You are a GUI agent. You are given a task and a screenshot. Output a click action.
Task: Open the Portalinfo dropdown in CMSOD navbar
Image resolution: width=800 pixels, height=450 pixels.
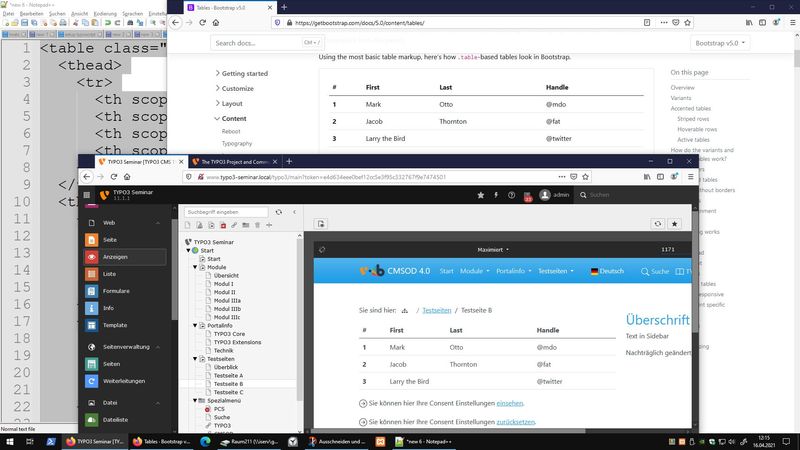click(514, 271)
